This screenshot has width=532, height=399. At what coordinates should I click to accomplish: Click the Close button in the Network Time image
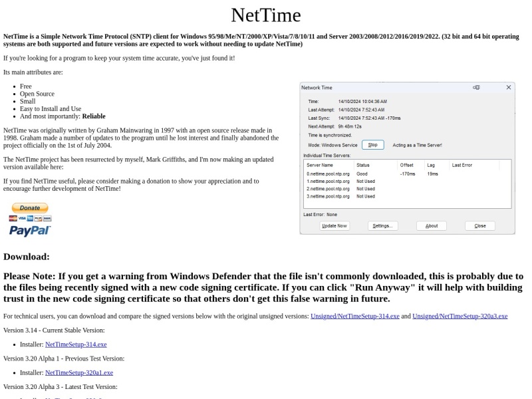tap(479, 225)
